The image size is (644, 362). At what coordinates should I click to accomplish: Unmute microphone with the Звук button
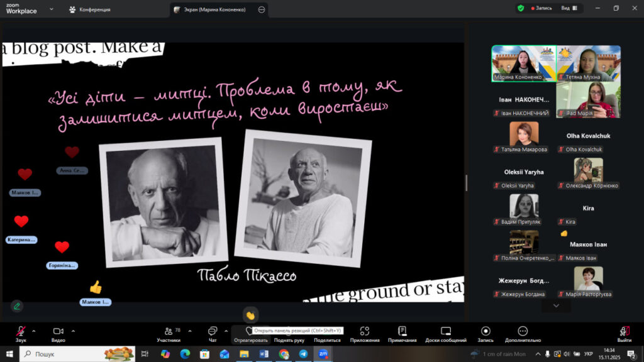click(x=21, y=332)
